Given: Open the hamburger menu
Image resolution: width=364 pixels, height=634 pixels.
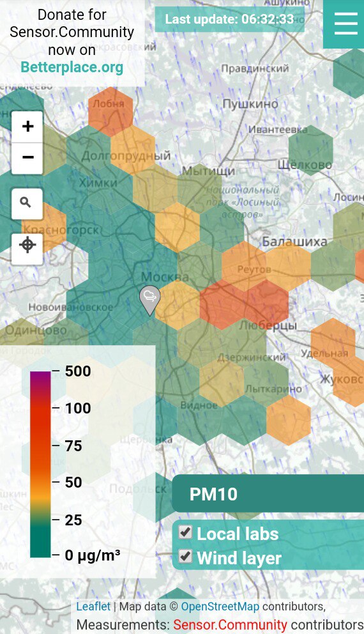Looking at the screenshot, I should pyautogui.click(x=346, y=24).
